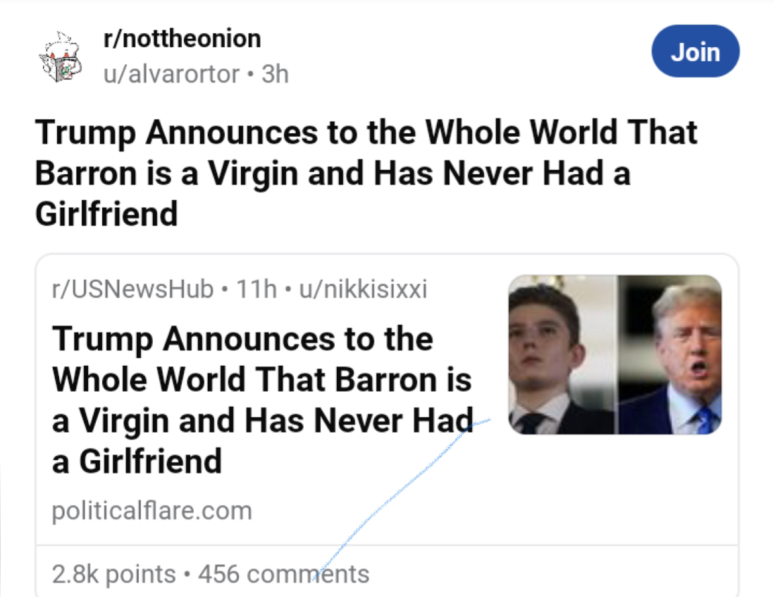This screenshot has width=774, height=597.
Task: Click Trump's photo in the thumbnail
Action: (670, 354)
